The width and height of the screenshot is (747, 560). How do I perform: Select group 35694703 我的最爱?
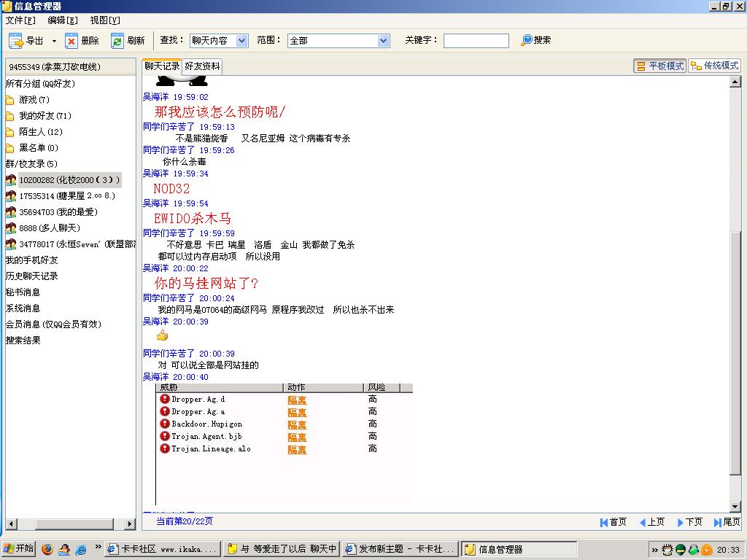click(52, 212)
